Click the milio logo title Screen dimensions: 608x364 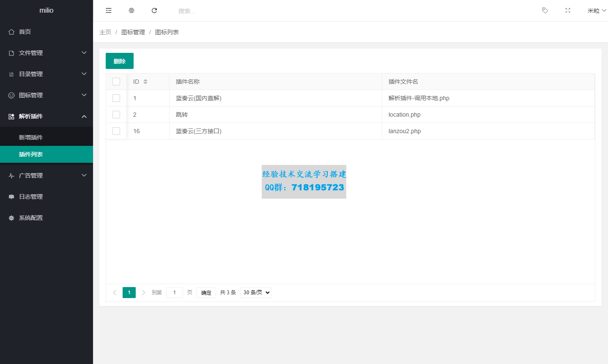tap(47, 11)
